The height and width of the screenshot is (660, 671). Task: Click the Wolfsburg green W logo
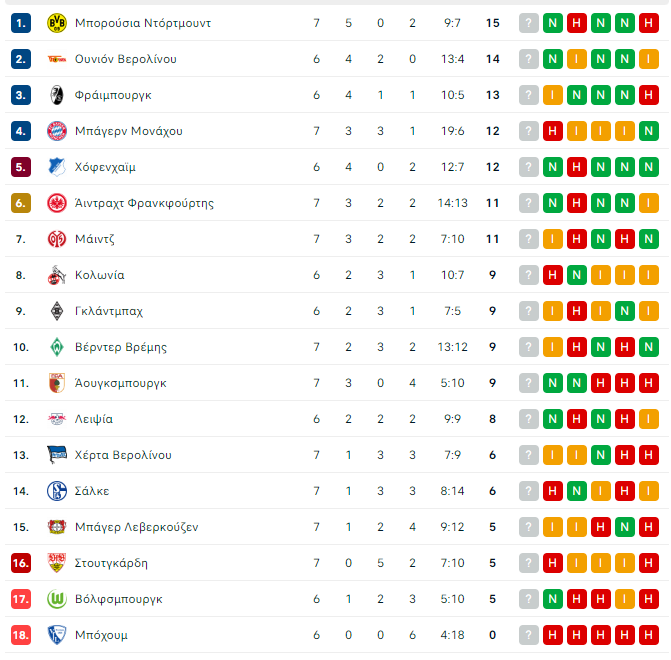point(56,599)
